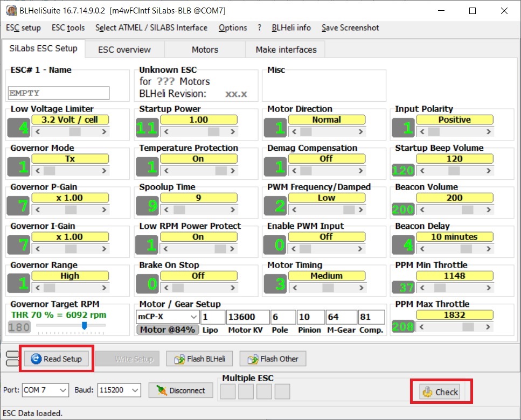The image size is (521, 420).
Task: Click the Flash BLHeli chip icon
Action: click(x=180, y=359)
